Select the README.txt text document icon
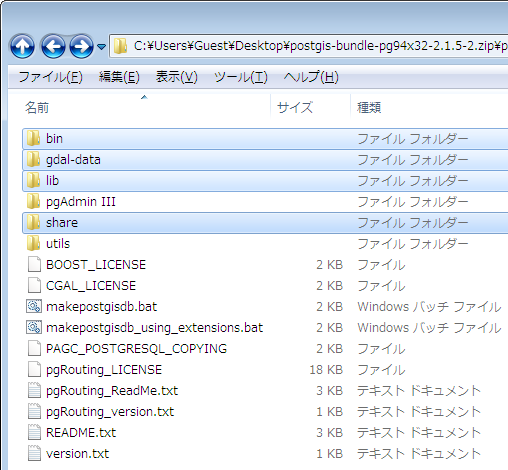 pos(34,433)
